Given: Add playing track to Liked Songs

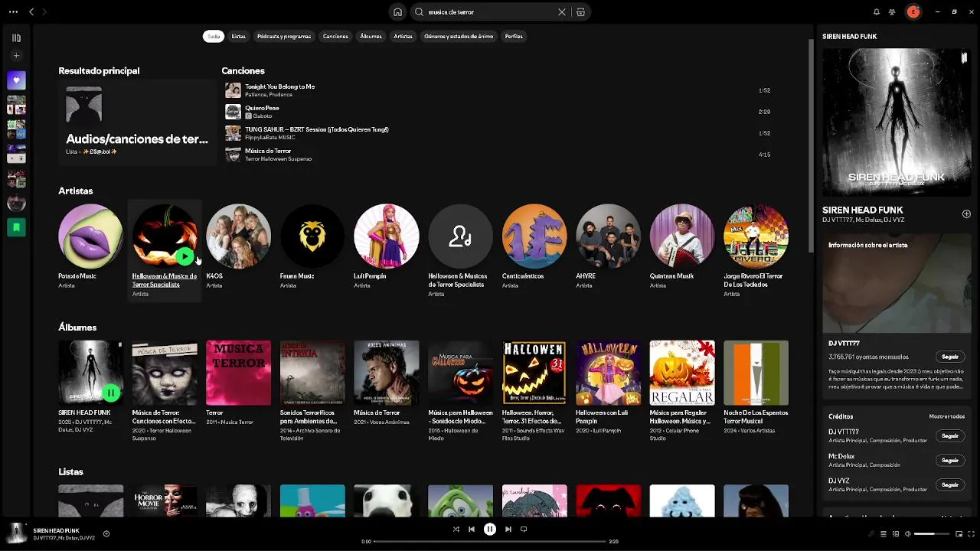Looking at the screenshot, I should point(106,534).
